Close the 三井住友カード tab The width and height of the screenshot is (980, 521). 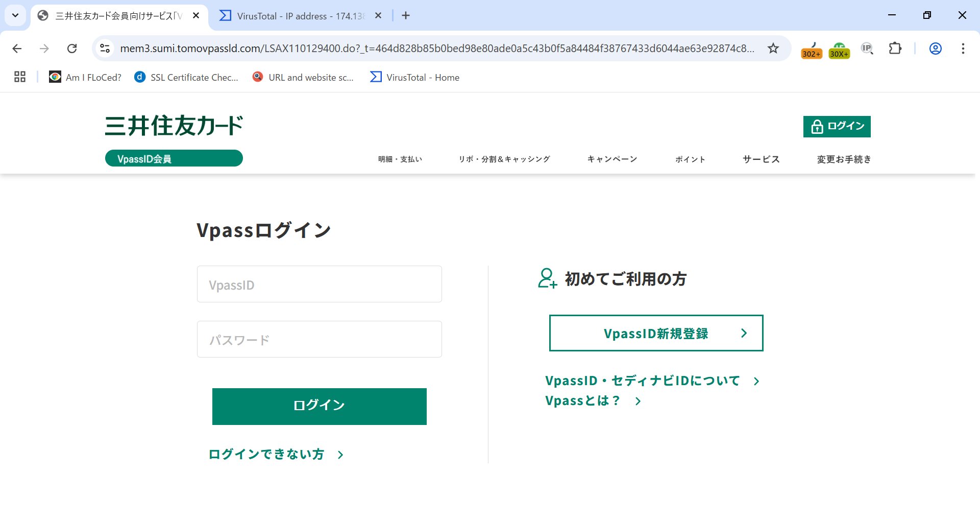196,16
